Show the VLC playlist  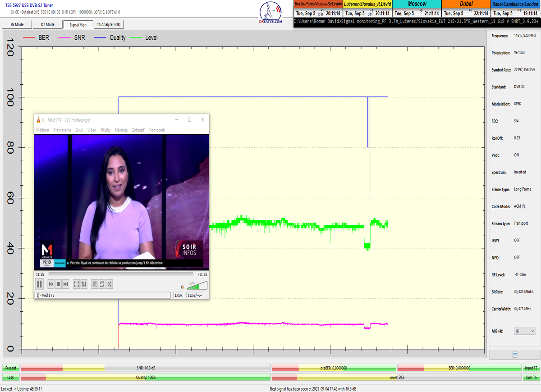click(94, 284)
